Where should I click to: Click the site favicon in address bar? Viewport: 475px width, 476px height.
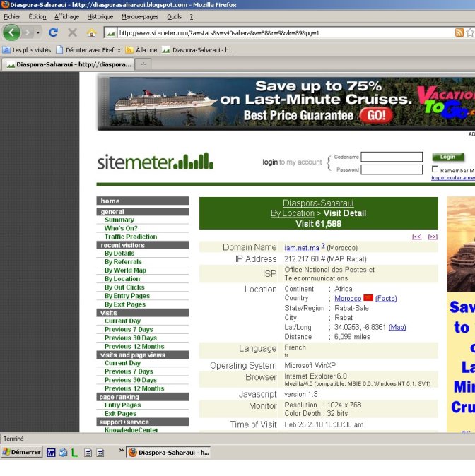[111, 33]
